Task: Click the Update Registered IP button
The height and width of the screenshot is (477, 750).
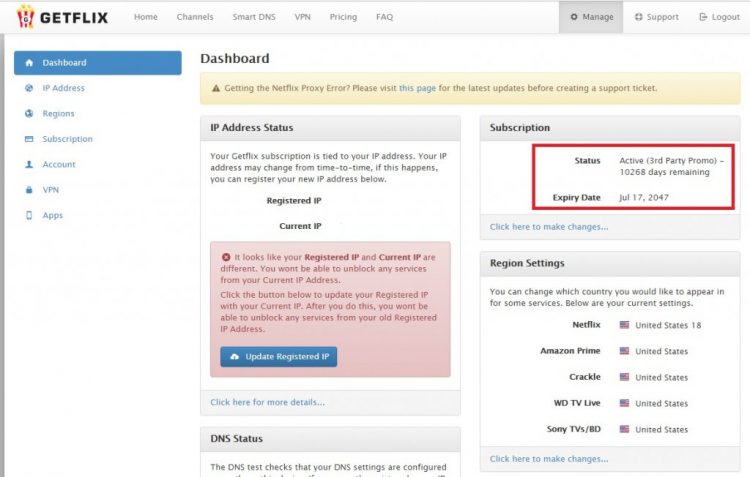Action: click(x=278, y=356)
